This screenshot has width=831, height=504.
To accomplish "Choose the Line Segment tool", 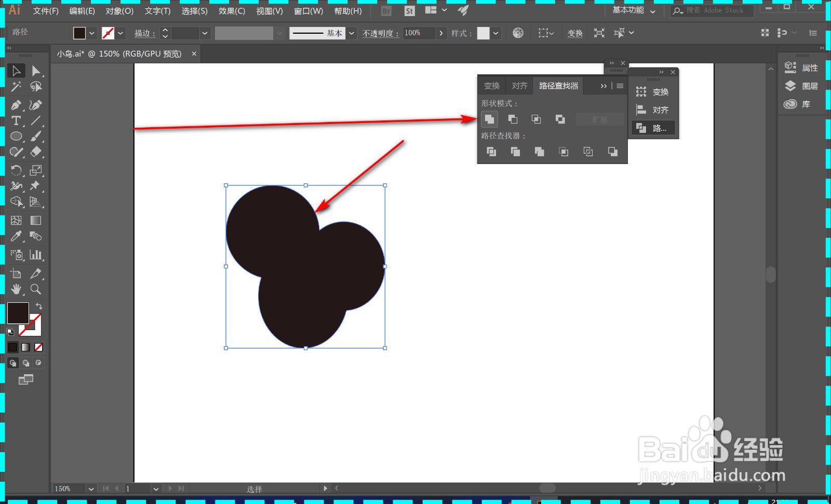I will click(x=36, y=121).
